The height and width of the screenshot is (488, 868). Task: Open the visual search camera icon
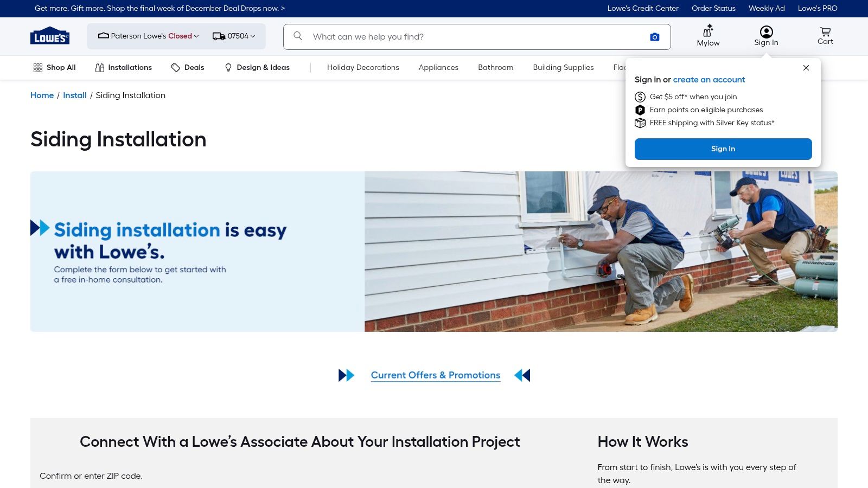[654, 36]
